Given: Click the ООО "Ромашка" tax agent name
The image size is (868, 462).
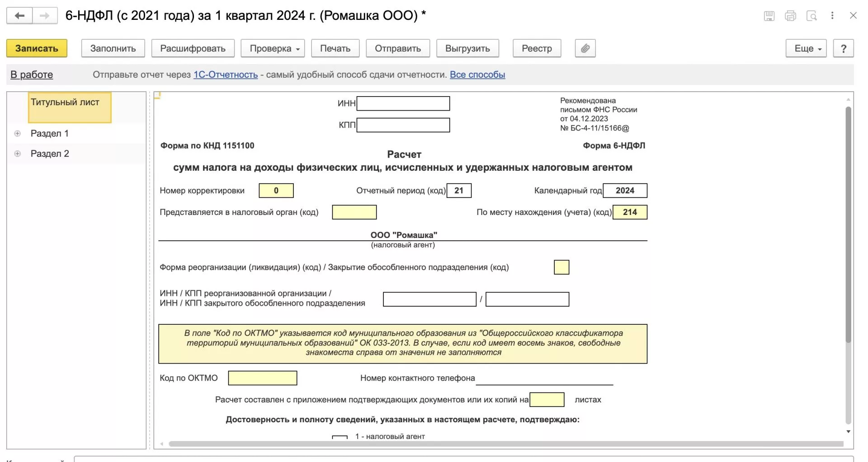Looking at the screenshot, I should click(404, 235).
